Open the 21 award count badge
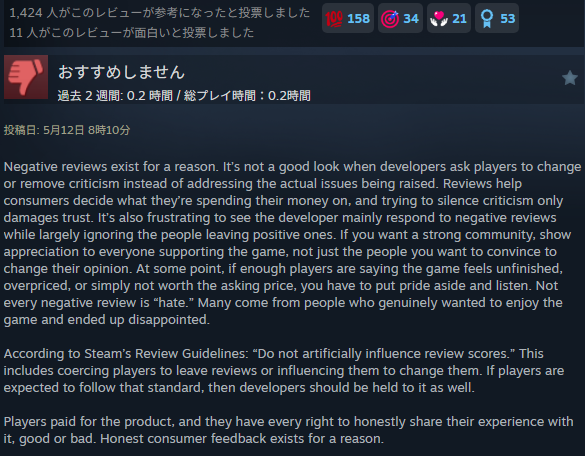 [449, 18]
